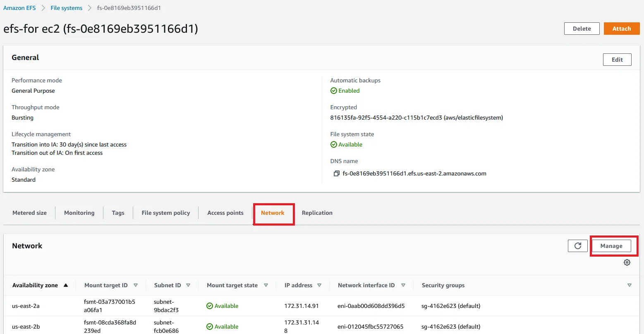Screen dimensions: 644x334
Task: Open the Tags tab
Action: tap(118, 213)
